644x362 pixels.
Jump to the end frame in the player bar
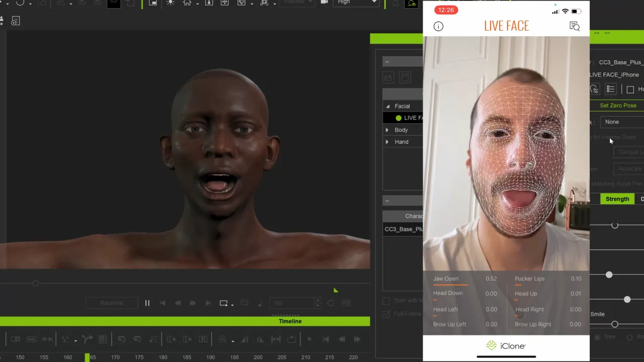(x=208, y=303)
